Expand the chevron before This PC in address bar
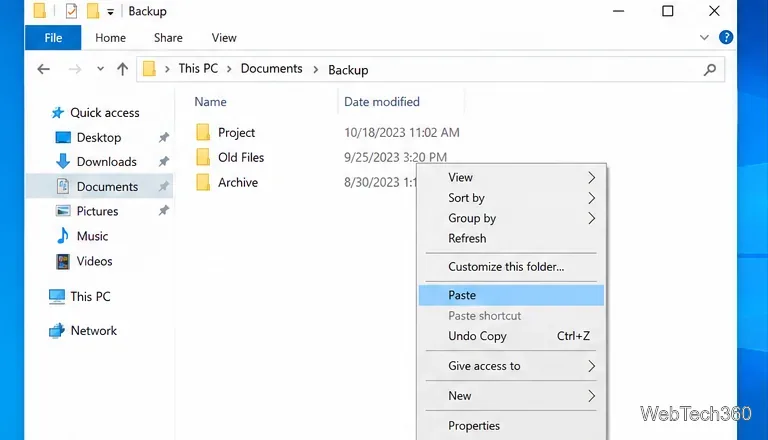 tap(167, 70)
